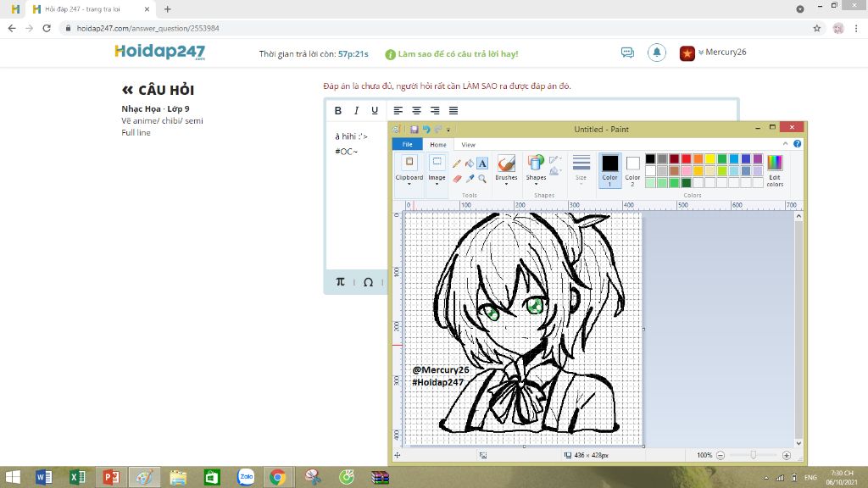Open the shape outline dropdown
Viewport: 868px width, 488px height.
pyautogui.click(x=555, y=159)
